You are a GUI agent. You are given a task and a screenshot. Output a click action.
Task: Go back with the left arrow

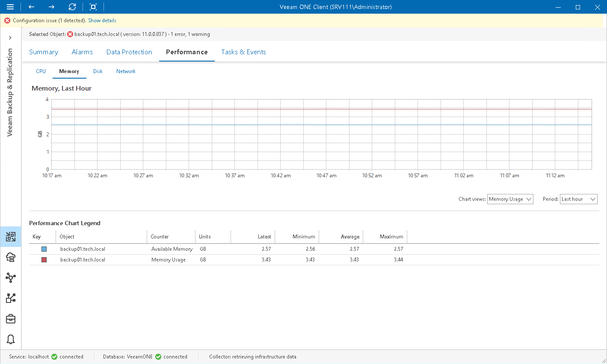pyautogui.click(x=31, y=7)
